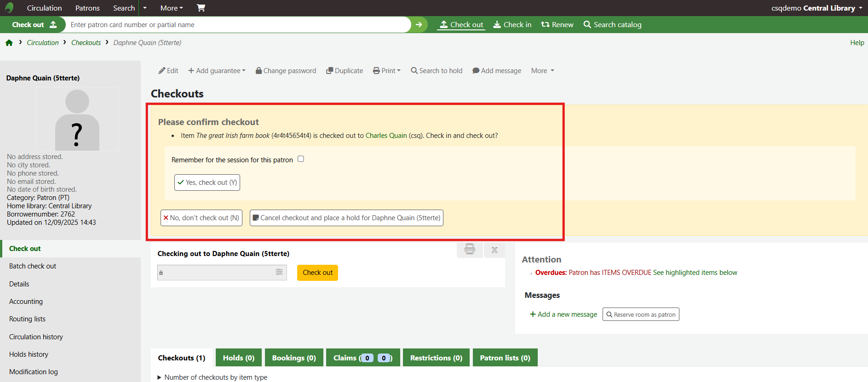Click No, don't check out (N)

pyautogui.click(x=201, y=218)
